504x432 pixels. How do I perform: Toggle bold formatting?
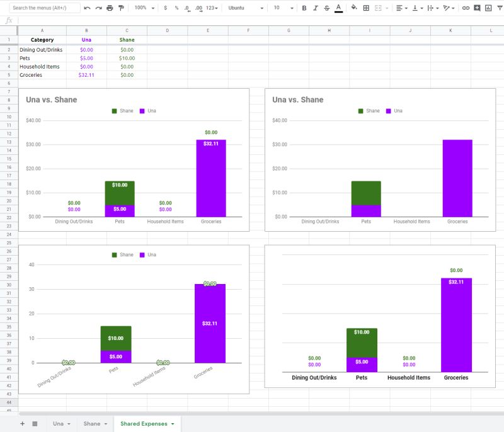coord(304,8)
